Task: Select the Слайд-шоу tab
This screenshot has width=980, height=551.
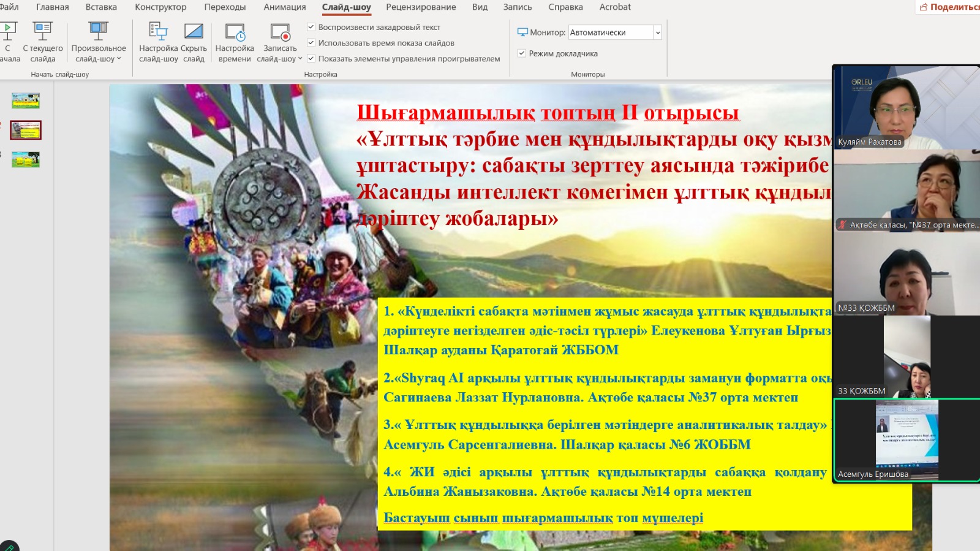Action: coord(347,7)
